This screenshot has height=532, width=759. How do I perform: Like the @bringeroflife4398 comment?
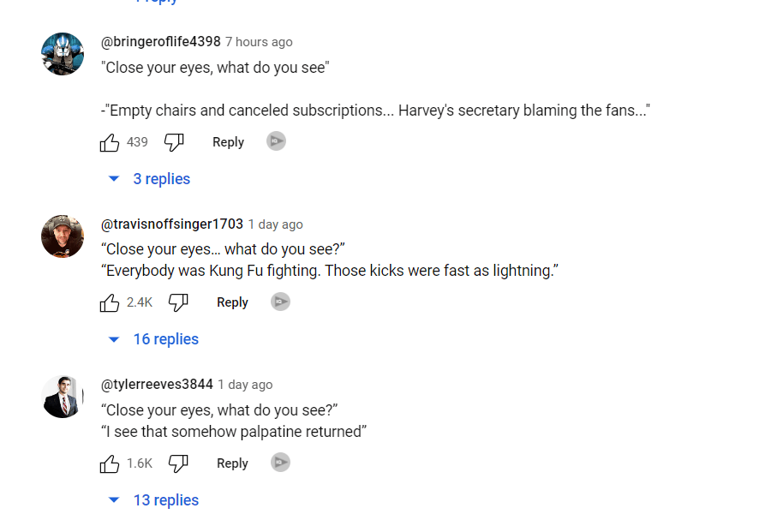coord(110,142)
